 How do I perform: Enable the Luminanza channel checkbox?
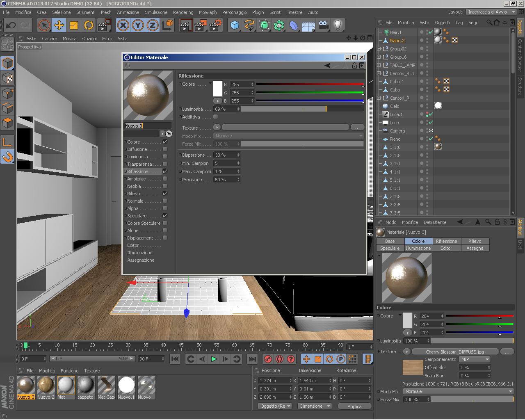(x=165, y=157)
